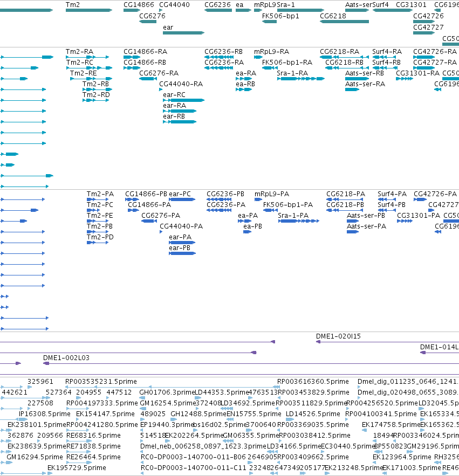459x476 pixels.
Task: Select the CG6236-PB protein label
Action: pyautogui.click(x=225, y=194)
